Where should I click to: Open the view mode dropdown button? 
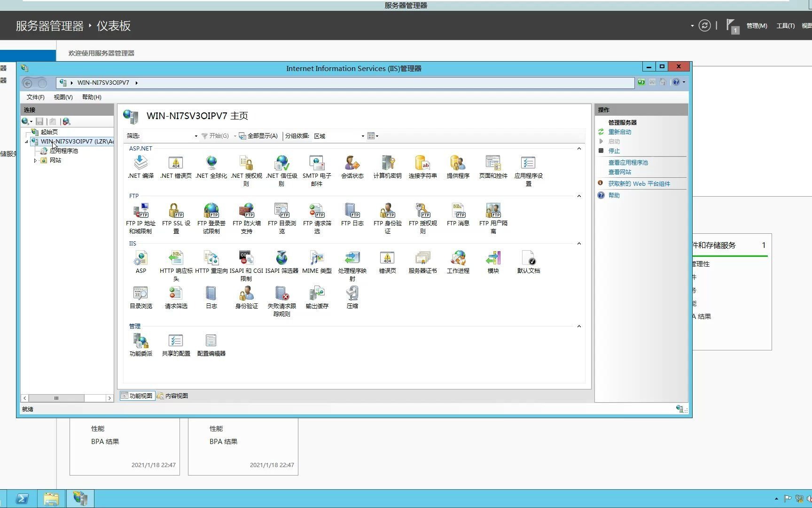373,136
